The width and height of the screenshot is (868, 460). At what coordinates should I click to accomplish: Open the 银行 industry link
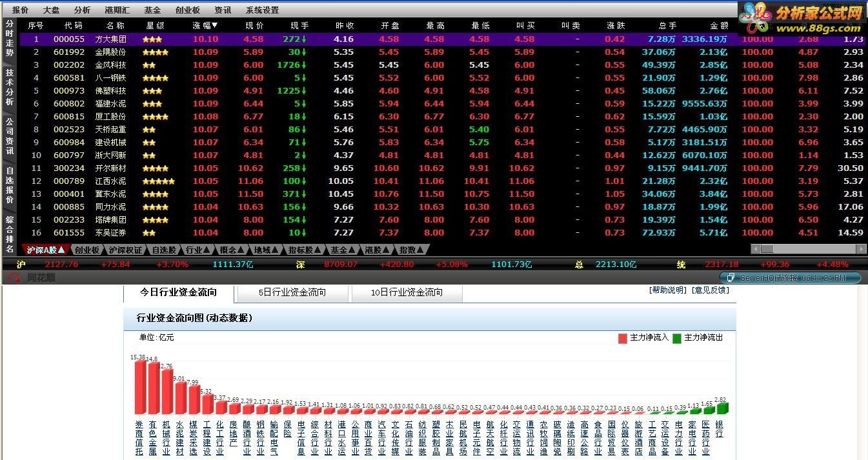[x=719, y=430]
